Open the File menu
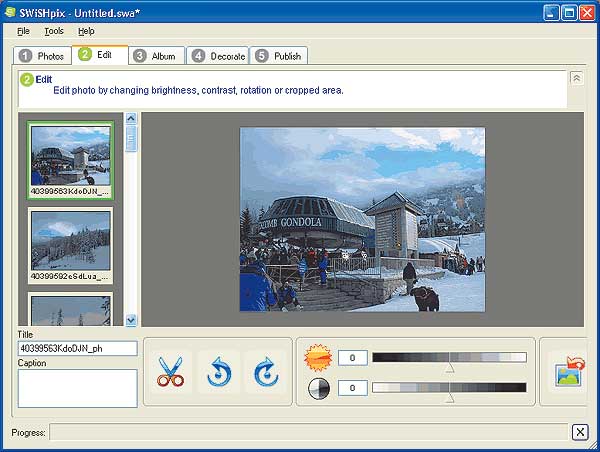Screen dimensions: 600x452 coord(23,31)
